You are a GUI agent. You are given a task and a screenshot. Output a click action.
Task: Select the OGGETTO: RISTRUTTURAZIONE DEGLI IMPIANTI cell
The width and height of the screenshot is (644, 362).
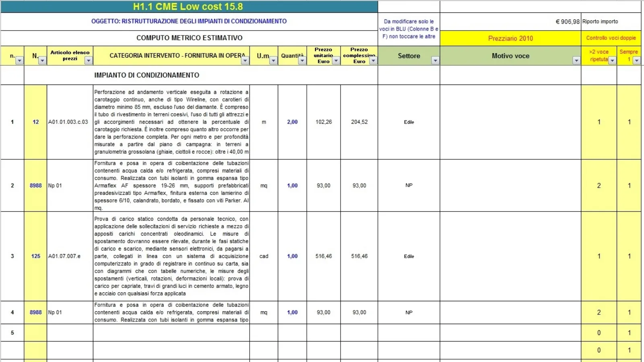[189, 21]
